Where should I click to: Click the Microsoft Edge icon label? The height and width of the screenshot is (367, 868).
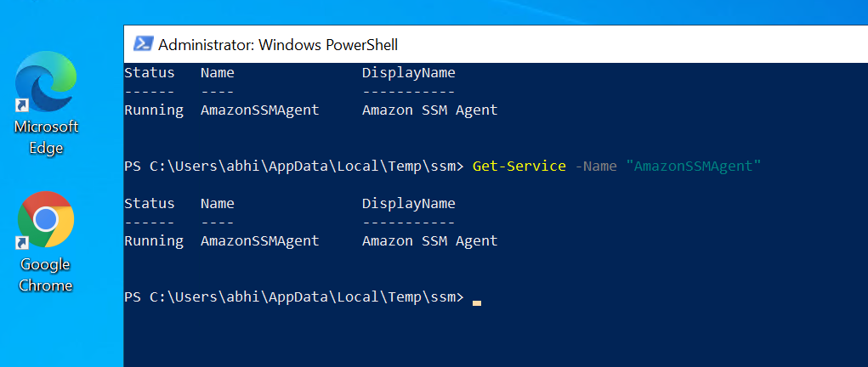point(46,138)
